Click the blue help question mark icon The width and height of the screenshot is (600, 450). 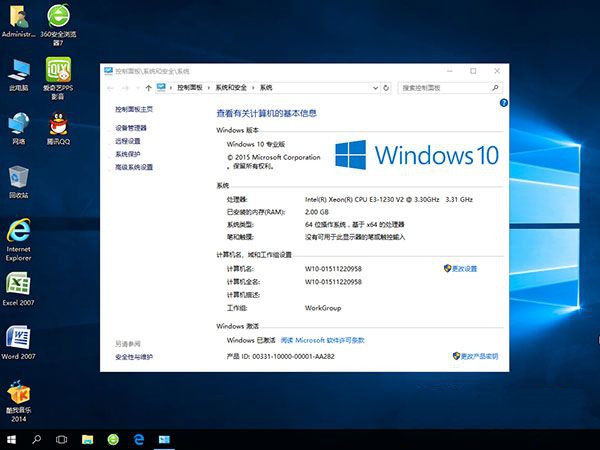pos(503,103)
